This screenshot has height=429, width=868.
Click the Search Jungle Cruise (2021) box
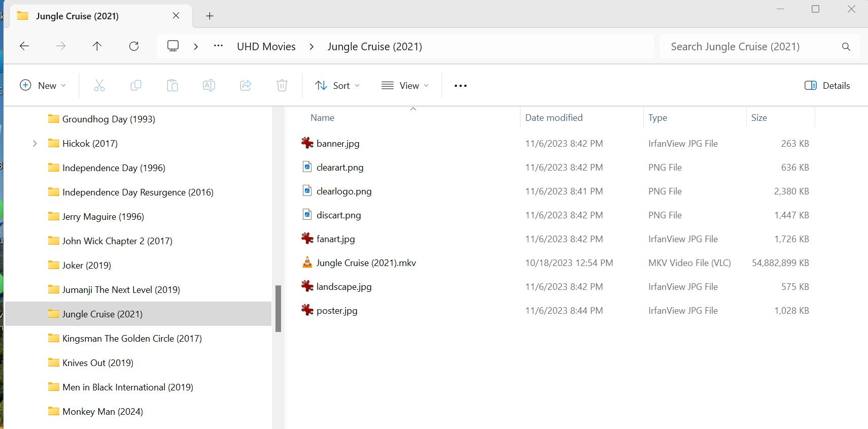point(751,47)
